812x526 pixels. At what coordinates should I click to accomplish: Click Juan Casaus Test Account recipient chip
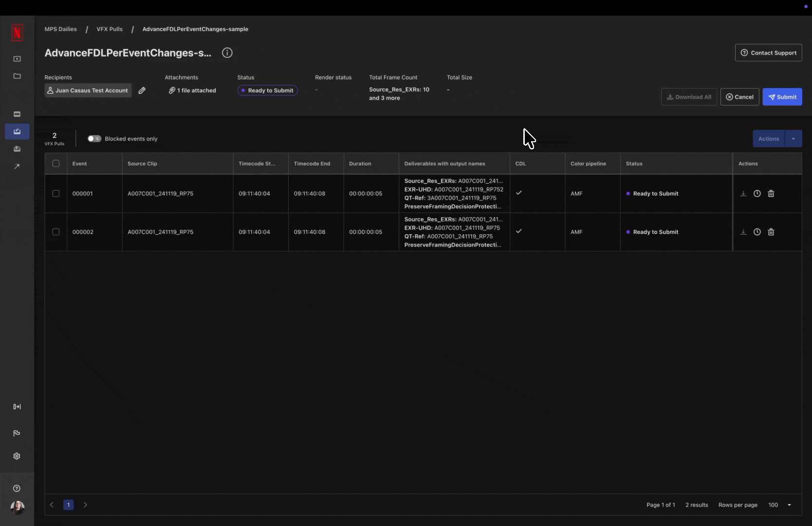[x=88, y=91]
